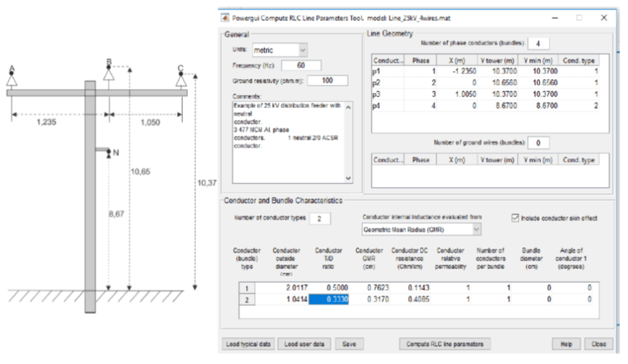Click the MATLAB icon in title bar

click(x=224, y=17)
